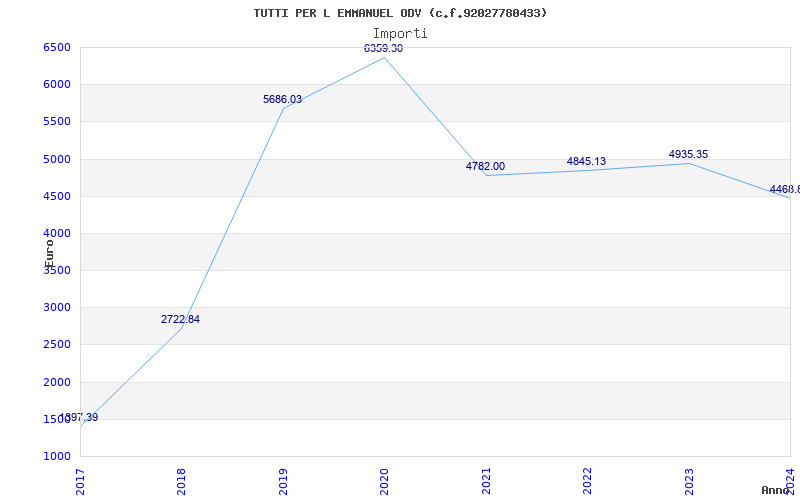Screen dimensions: 800x500
Task: Click the 2022 x-axis year label
Action: (587, 481)
